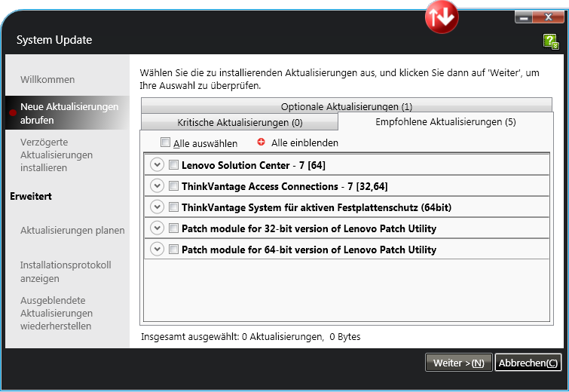Screen dimensions: 569x392
Task: Click the Weiter button
Action: coord(459,363)
